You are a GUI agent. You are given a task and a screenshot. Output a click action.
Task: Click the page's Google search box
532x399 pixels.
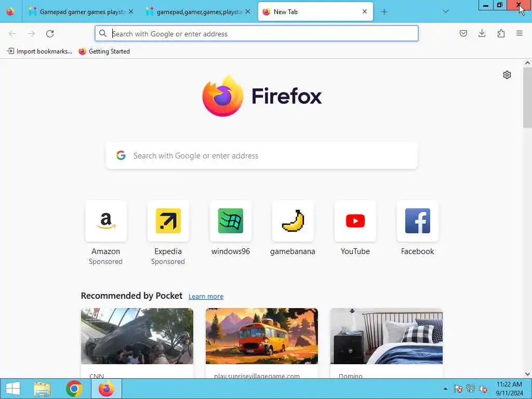pos(262,156)
